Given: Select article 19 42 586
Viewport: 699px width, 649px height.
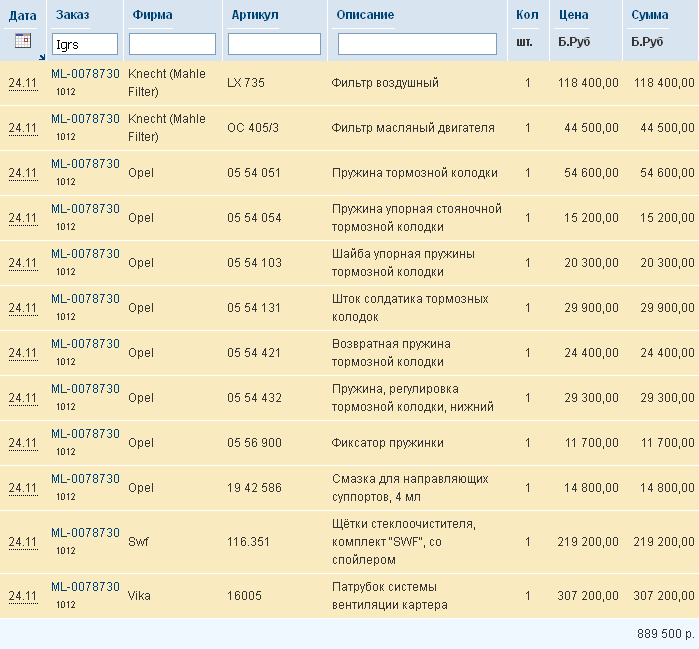Looking at the screenshot, I should tap(254, 488).
